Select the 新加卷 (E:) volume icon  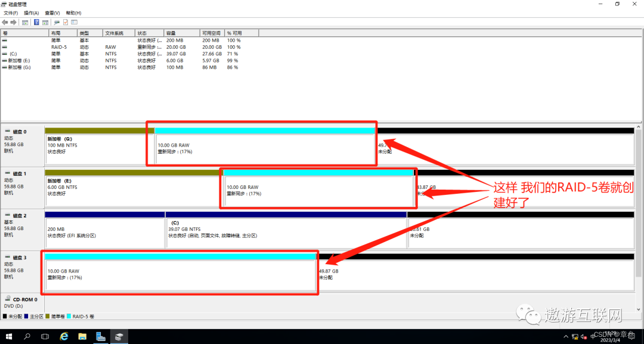pyautogui.click(x=5, y=60)
